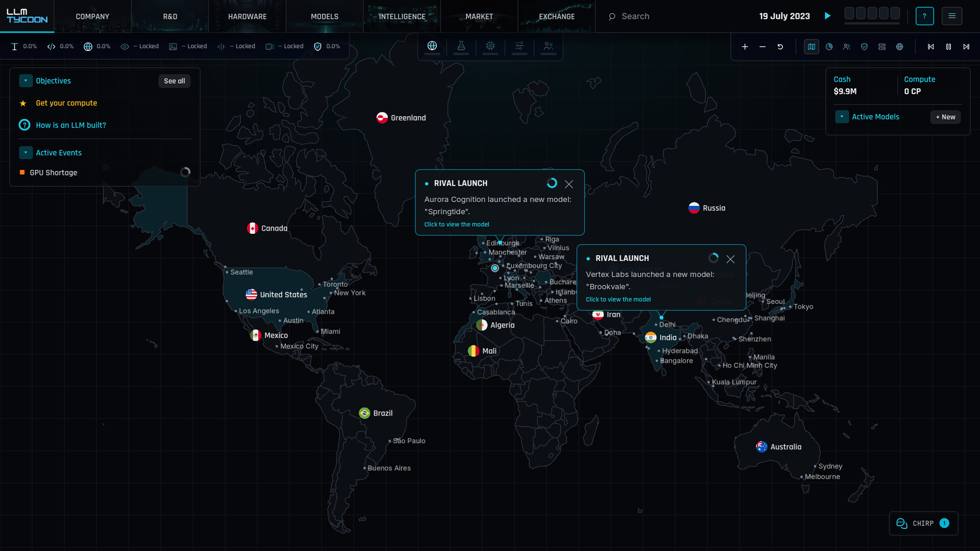Click the game speed indicator bar

tap(872, 15)
